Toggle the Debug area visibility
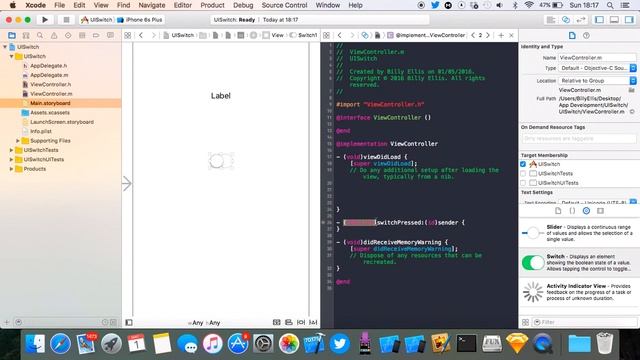Screen dimensions: 640x360 (614, 20)
